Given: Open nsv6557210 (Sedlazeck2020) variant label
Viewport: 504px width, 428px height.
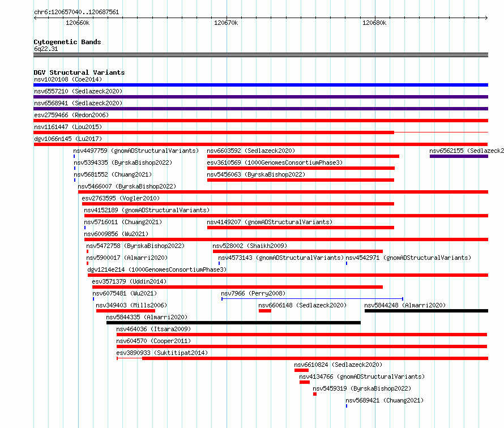Looking at the screenshot, I should click(78, 91).
